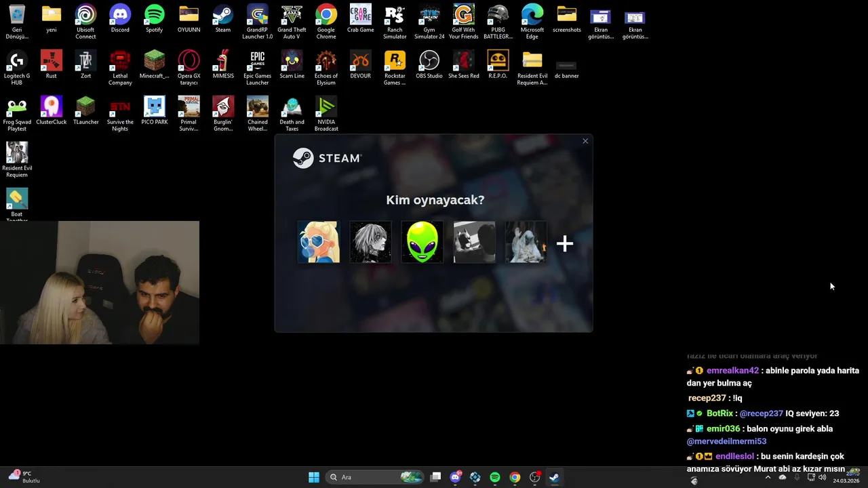
Task: Select the Death and Taxes icon
Action: click(x=292, y=114)
